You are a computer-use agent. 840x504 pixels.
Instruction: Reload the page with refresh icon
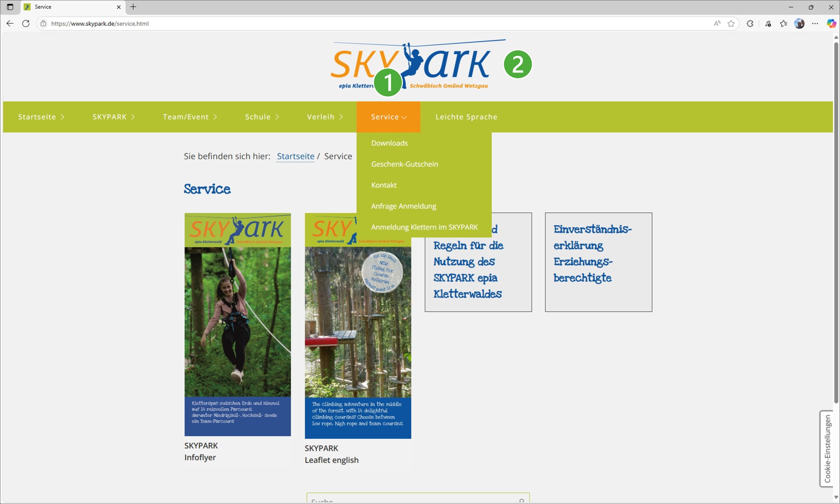click(x=26, y=23)
